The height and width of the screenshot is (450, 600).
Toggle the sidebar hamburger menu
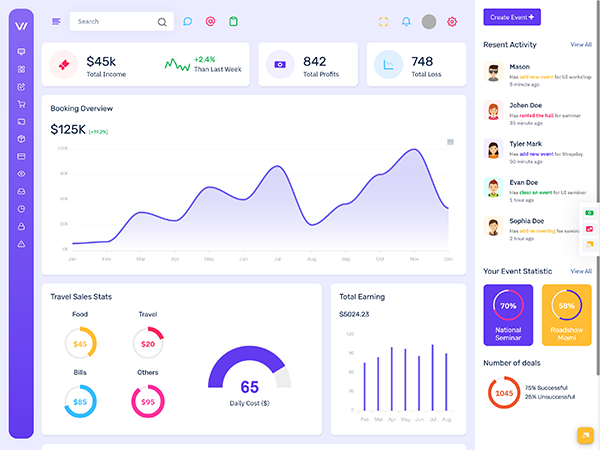coord(56,21)
